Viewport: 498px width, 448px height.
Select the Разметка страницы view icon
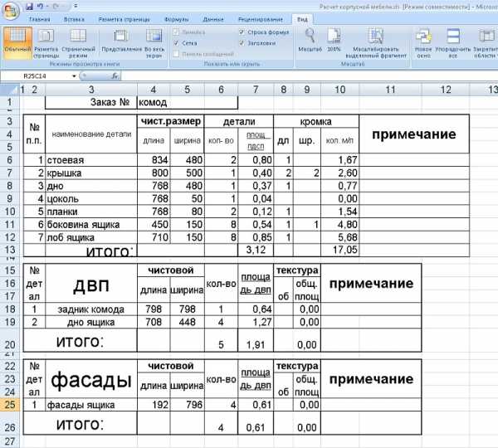pos(46,41)
